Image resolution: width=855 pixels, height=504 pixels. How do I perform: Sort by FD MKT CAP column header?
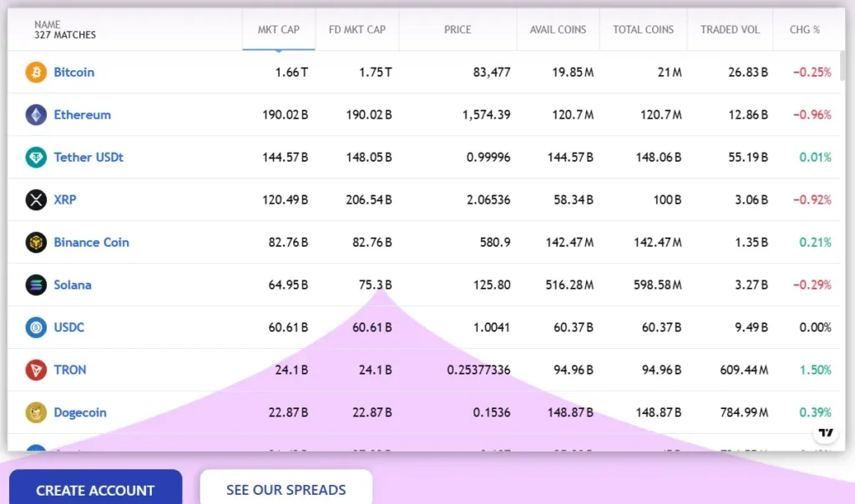(x=357, y=30)
